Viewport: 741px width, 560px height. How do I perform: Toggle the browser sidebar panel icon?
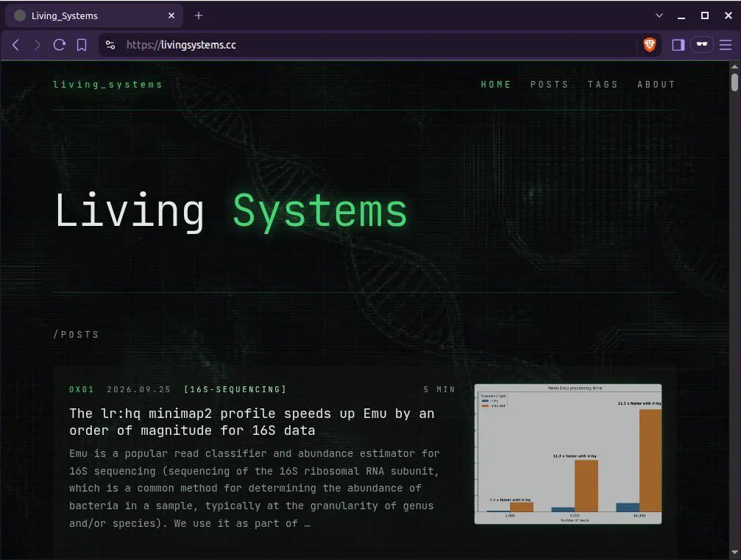tap(678, 45)
